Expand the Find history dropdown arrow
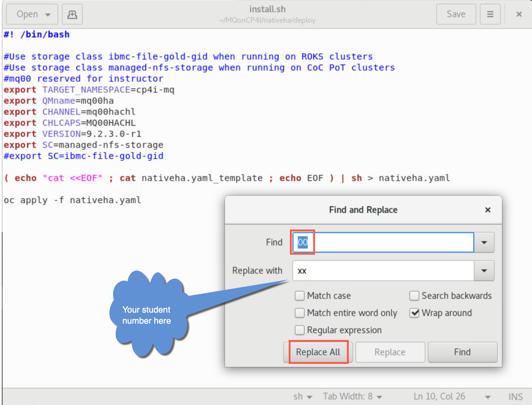532x405 pixels. (484, 242)
